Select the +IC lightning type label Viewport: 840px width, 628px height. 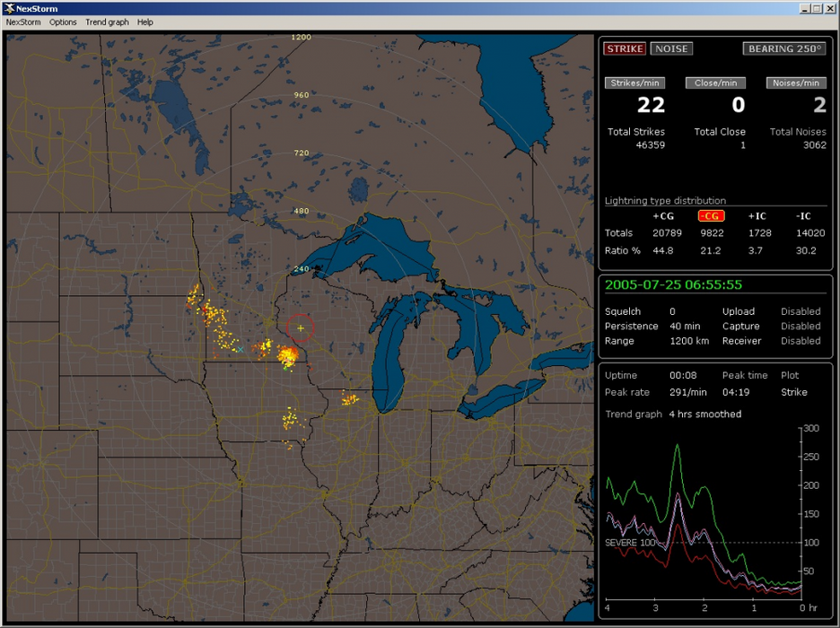757,215
